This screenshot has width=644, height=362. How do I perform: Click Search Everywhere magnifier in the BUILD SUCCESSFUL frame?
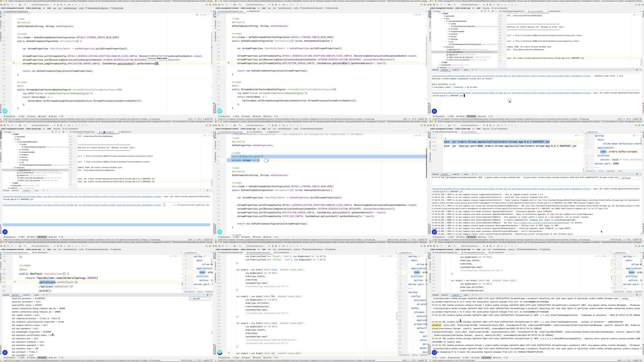click(x=636, y=5)
